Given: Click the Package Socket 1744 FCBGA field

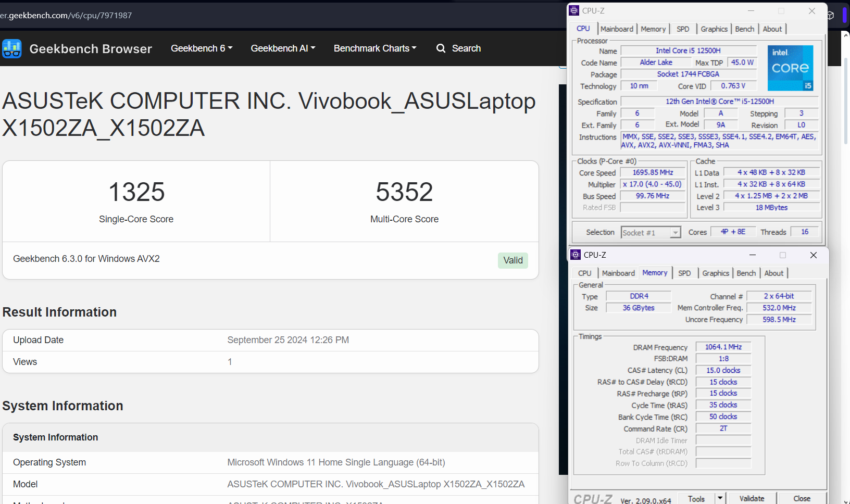Looking at the screenshot, I should coord(688,74).
